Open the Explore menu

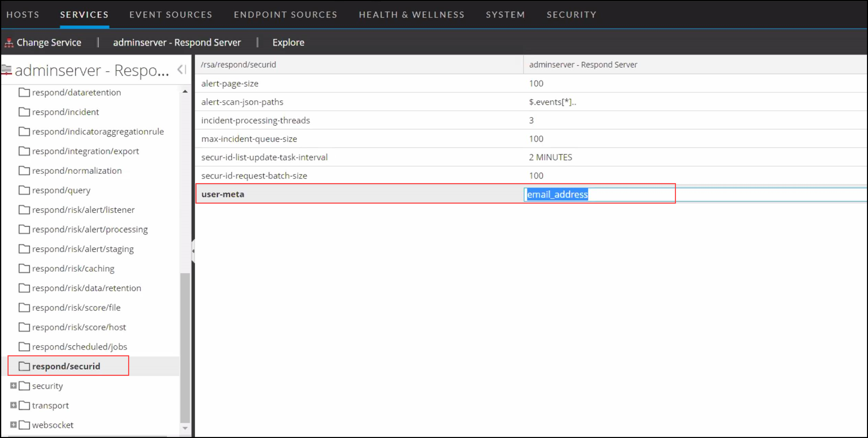coord(288,42)
